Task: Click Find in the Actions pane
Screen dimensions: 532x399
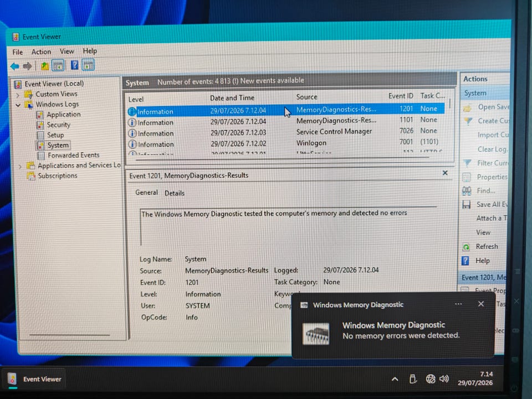Action: [x=479, y=191]
